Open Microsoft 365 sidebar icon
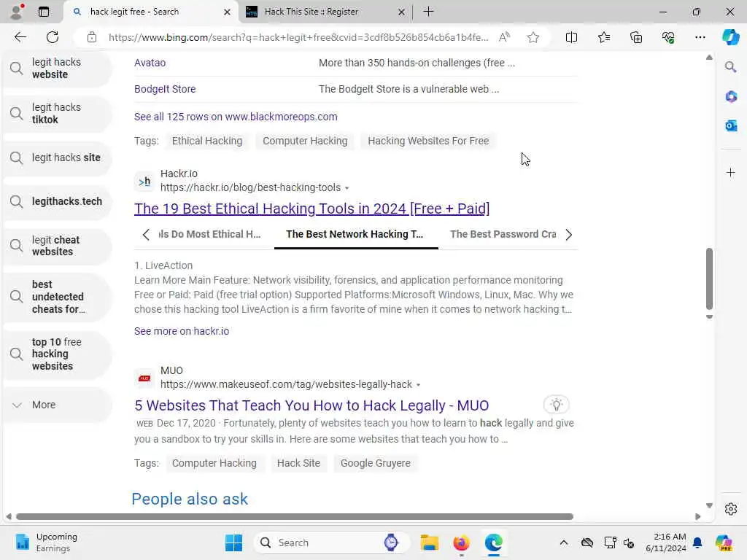Viewport: 747px width, 560px height. tap(731, 97)
